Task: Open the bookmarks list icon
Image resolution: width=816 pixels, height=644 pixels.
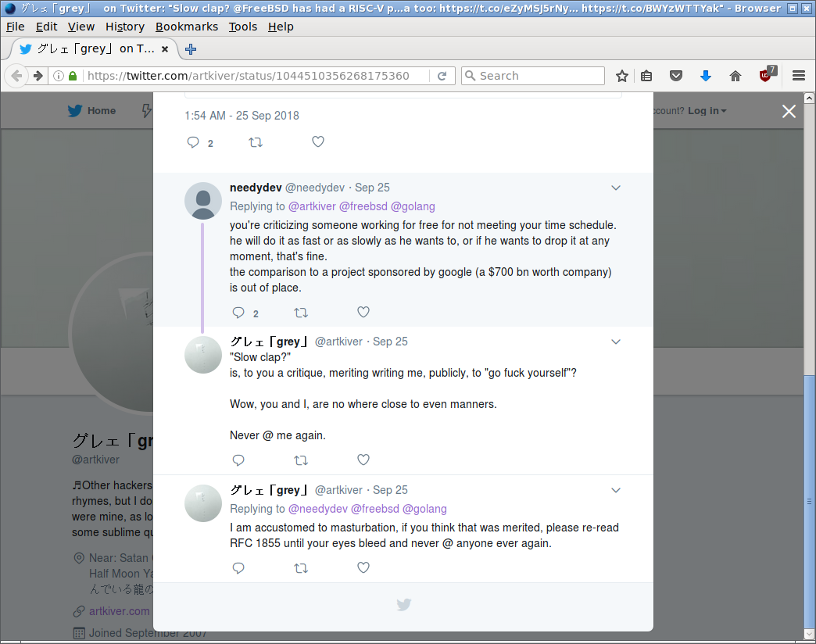Action: tap(646, 76)
